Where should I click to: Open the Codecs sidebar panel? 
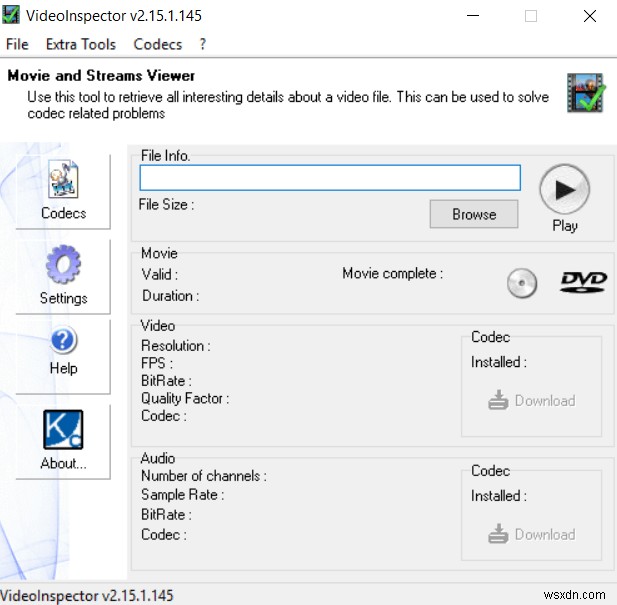tap(63, 191)
